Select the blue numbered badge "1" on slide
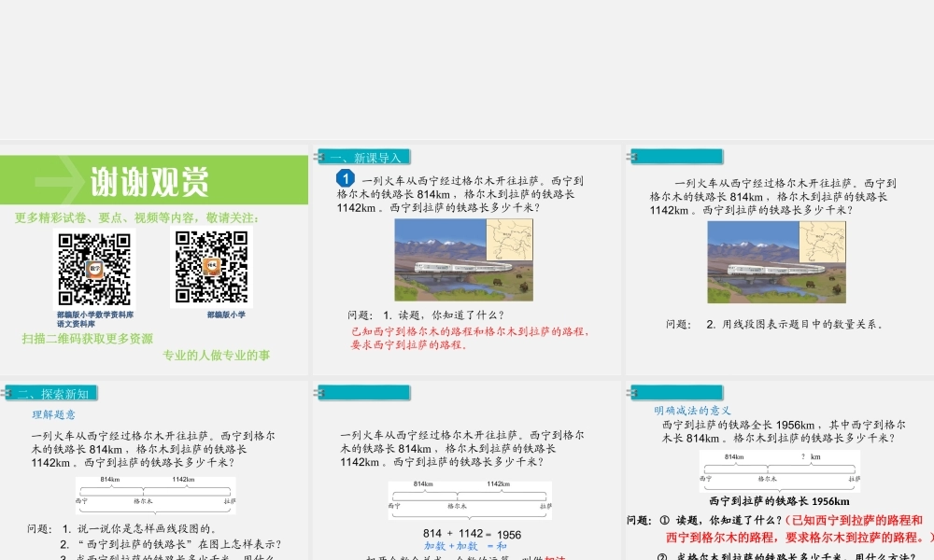The width and height of the screenshot is (934, 560). click(x=345, y=175)
